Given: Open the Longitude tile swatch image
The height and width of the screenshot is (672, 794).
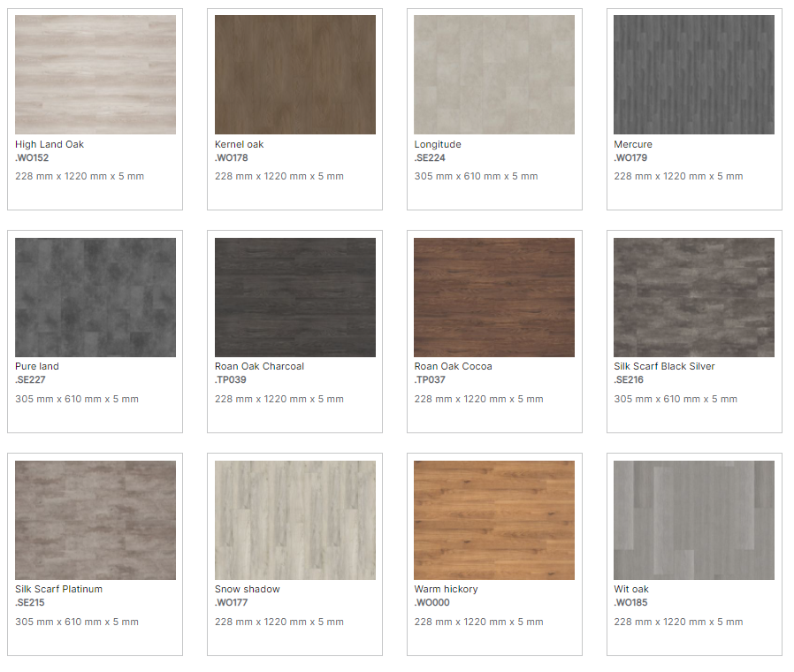Looking at the screenshot, I should tap(494, 74).
